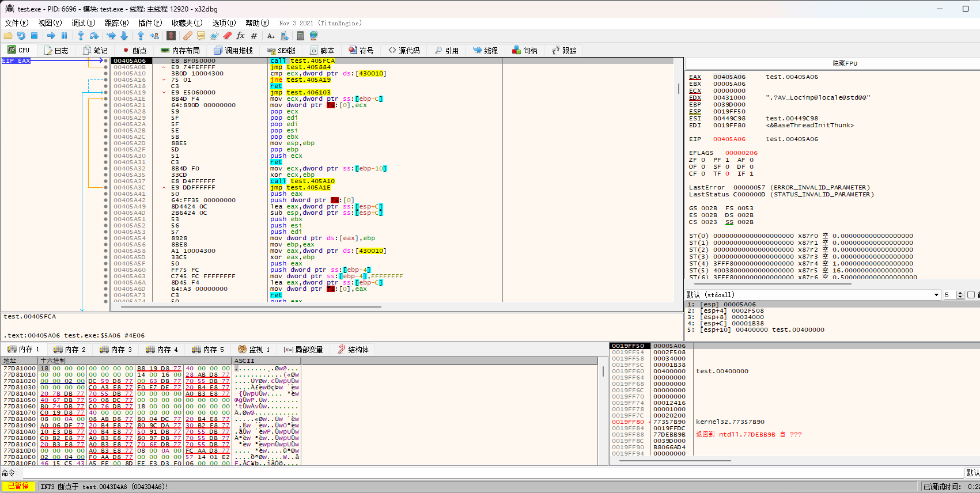The height and width of the screenshot is (493, 980).
Task: Step over with the curved arrow icon
Action: tap(94, 36)
